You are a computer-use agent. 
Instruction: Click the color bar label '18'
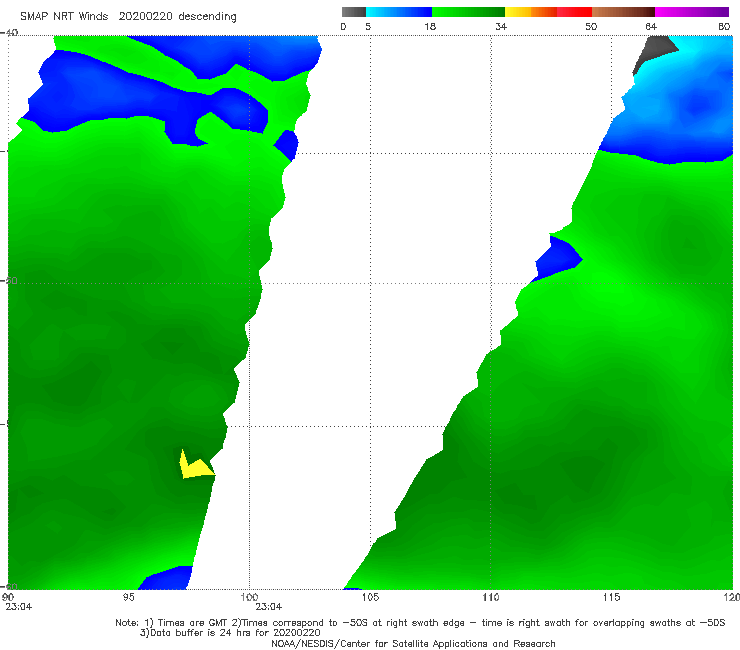click(430, 27)
